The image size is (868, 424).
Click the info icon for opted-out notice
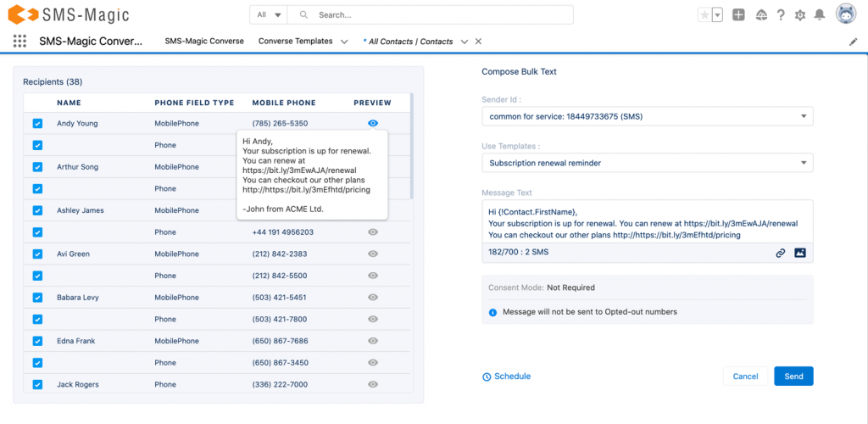click(492, 312)
